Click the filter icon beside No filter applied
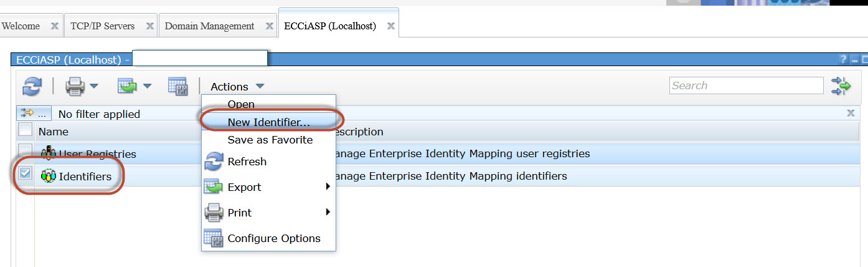Screen dimensions: 868x267 pos(27,114)
